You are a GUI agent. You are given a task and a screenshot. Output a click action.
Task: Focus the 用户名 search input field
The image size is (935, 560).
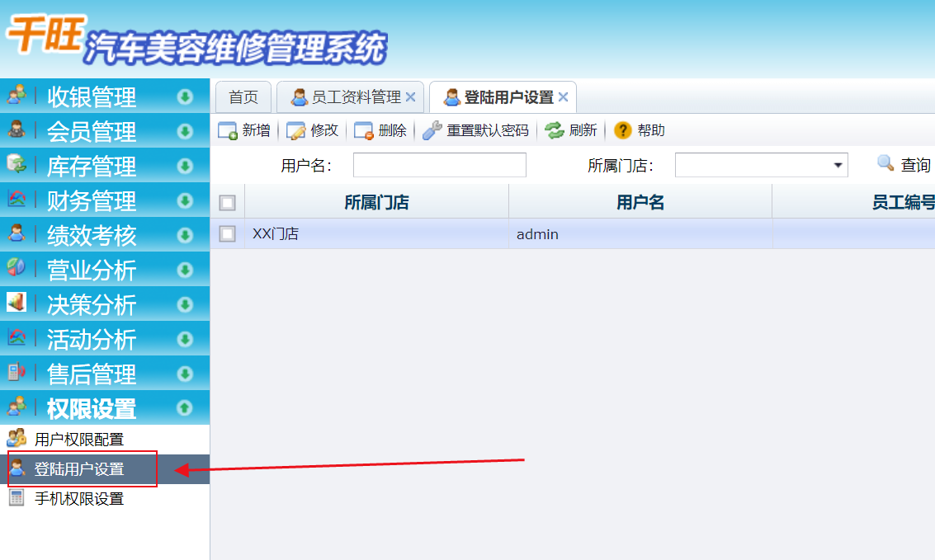(440, 165)
